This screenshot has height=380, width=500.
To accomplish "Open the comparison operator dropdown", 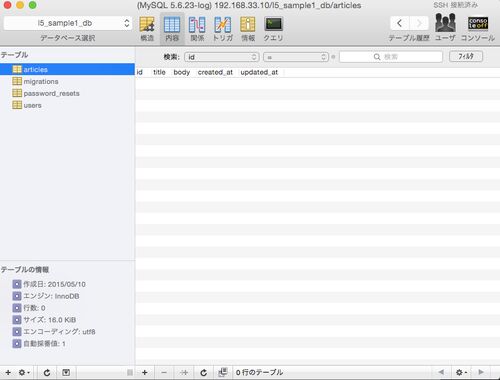I will click(x=296, y=57).
